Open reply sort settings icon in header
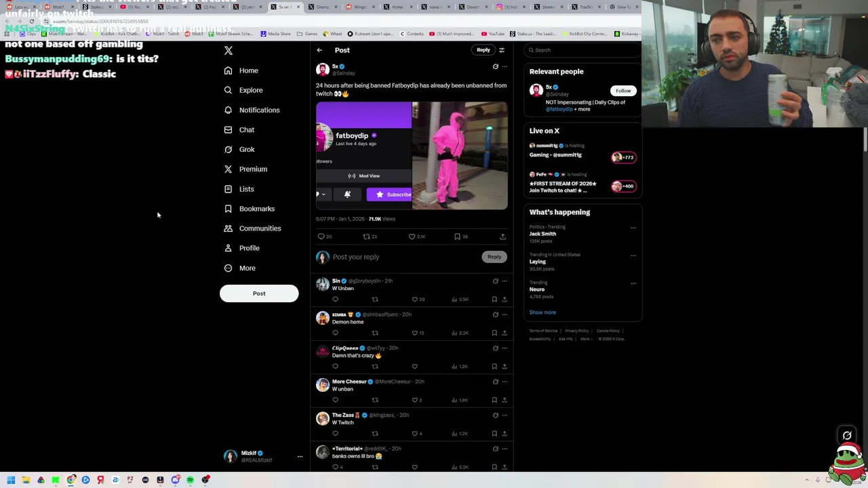Image resolution: width=868 pixels, height=488 pixels. coord(502,50)
